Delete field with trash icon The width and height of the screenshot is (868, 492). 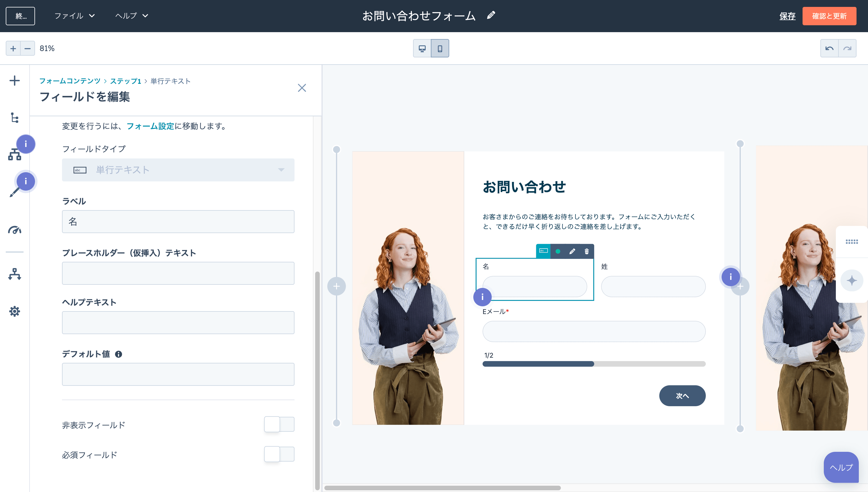[x=586, y=251]
